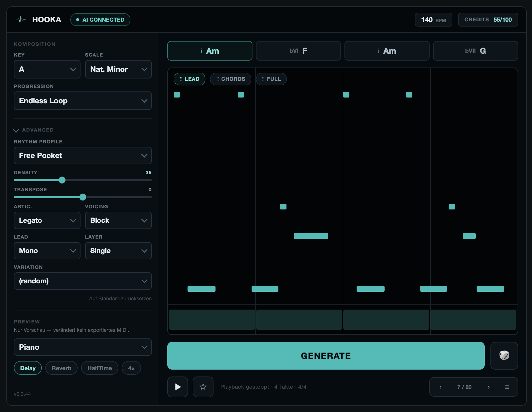Toggle the HalfTime preview option
Image resolution: width=532 pixels, height=412 pixels.
tap(100, 368)
